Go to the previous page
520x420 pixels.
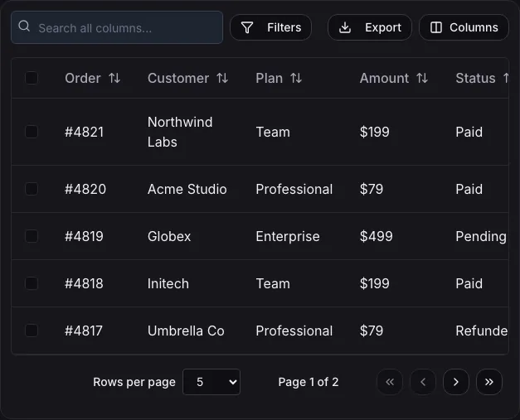[x=423, y=382]
